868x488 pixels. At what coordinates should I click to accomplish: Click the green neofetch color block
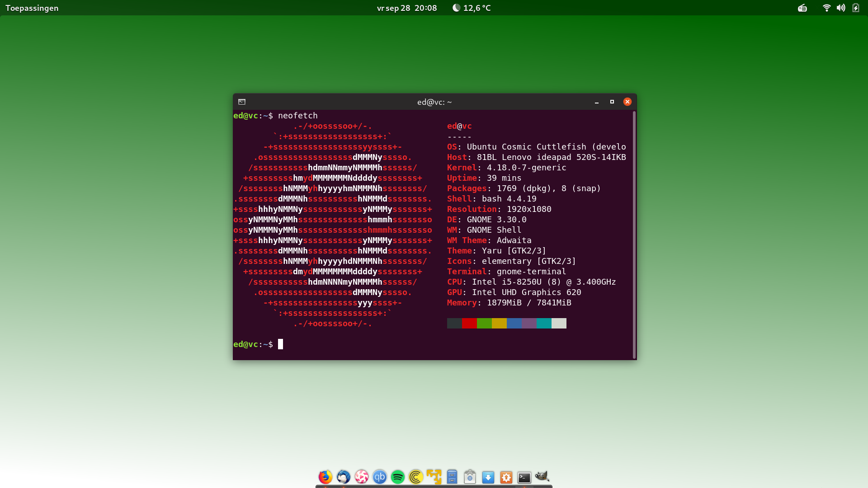click(x=484, y=323)
